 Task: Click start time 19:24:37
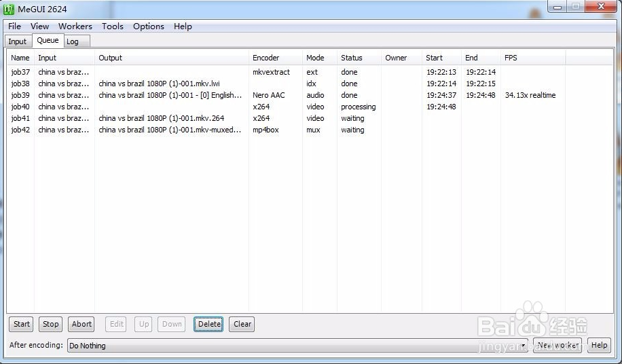click(x=441, y=95)
